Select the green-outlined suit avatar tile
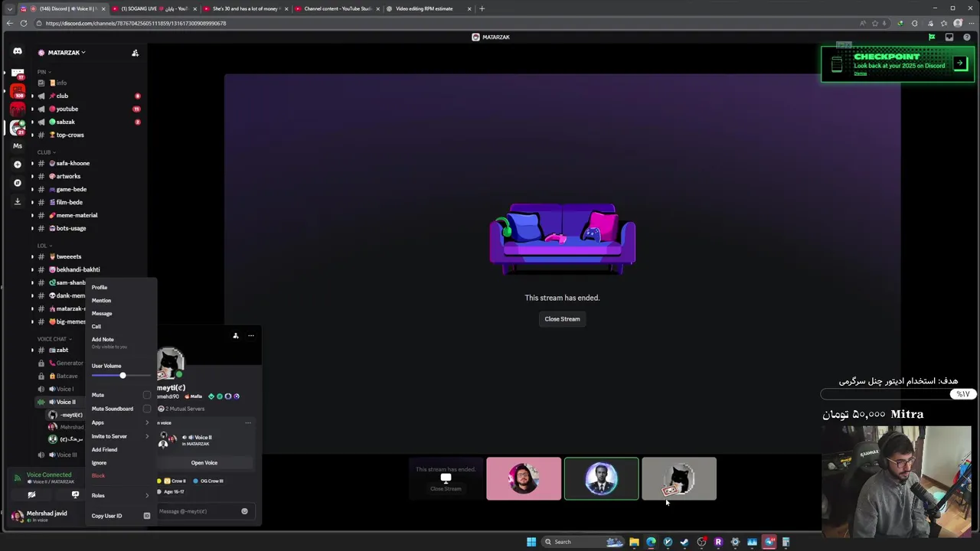980x551 pixels. [x=601, y=479]
